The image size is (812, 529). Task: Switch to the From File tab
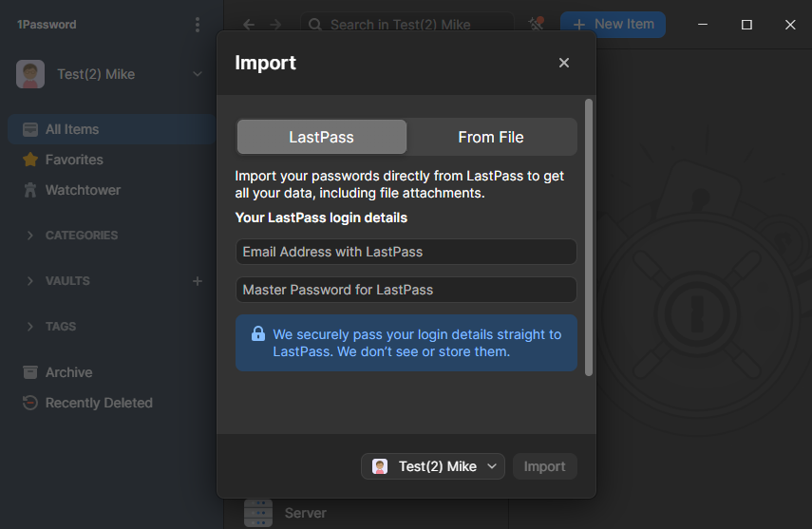click(491, 137)
